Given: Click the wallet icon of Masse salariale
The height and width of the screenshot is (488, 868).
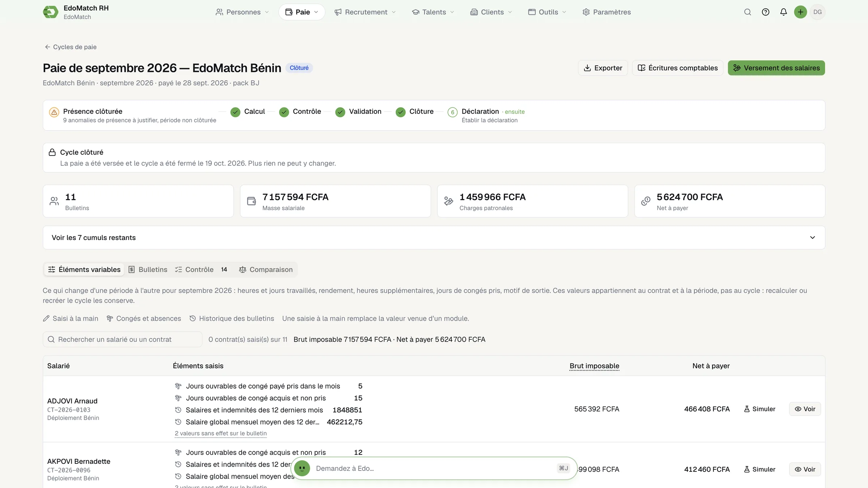Looking at the screenshot, I should pyautogui.click(x=251, y=201).
